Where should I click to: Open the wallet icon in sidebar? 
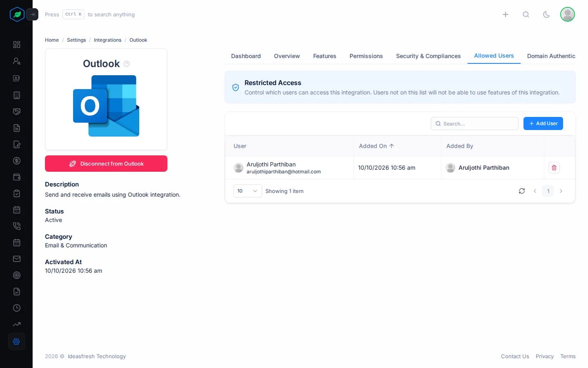pyautogui.click(x=17, y=177)
